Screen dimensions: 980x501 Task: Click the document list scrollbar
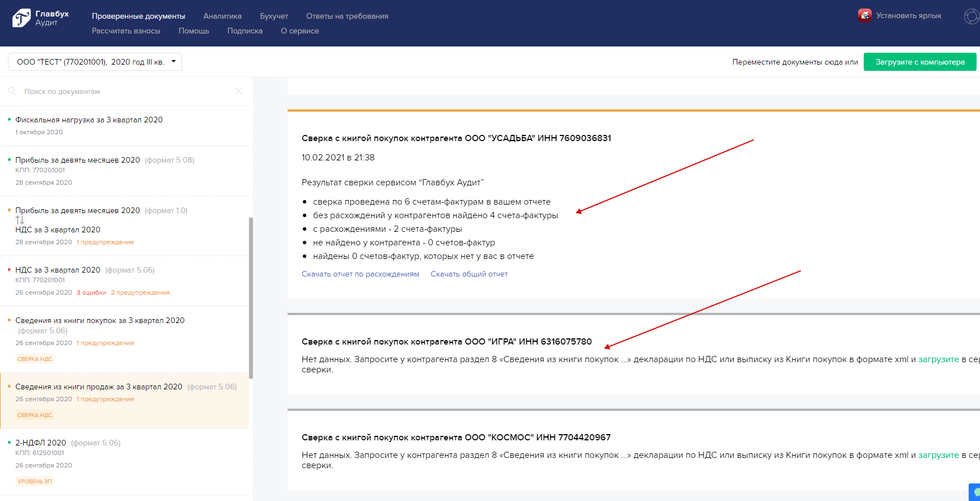tap(251, 298)
